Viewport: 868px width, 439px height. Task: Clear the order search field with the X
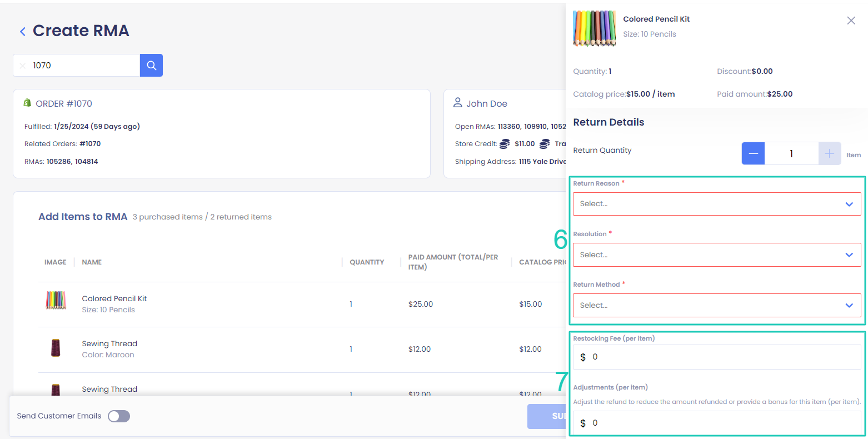coord(23,66)
